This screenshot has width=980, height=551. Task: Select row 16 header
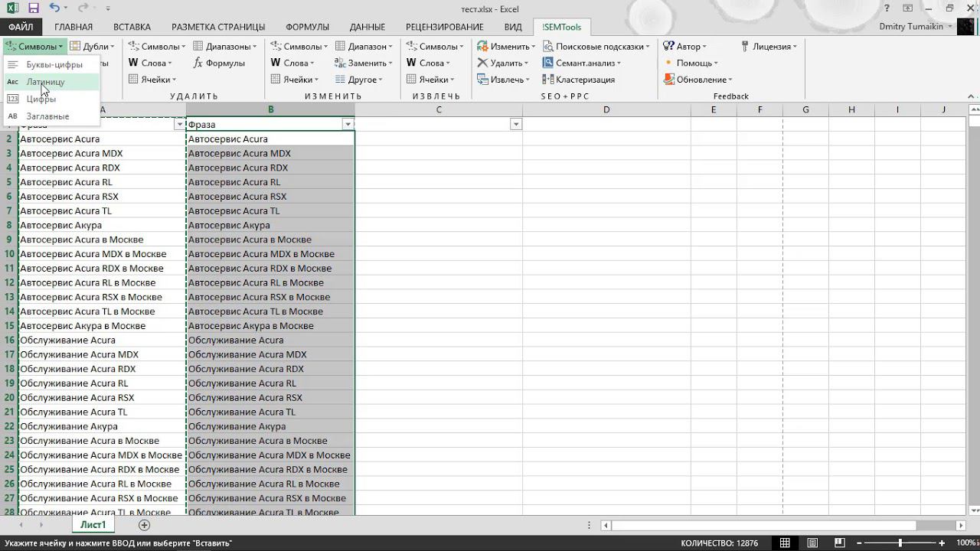(9, 340)
